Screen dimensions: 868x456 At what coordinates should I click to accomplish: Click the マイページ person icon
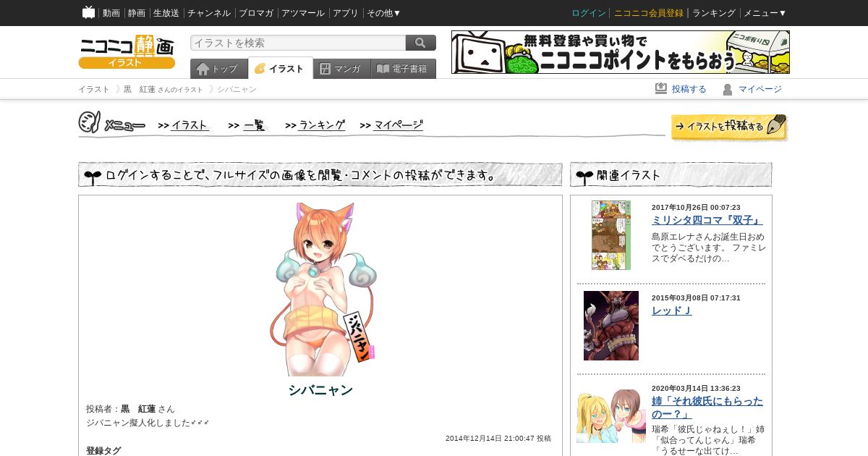point(728,89)
